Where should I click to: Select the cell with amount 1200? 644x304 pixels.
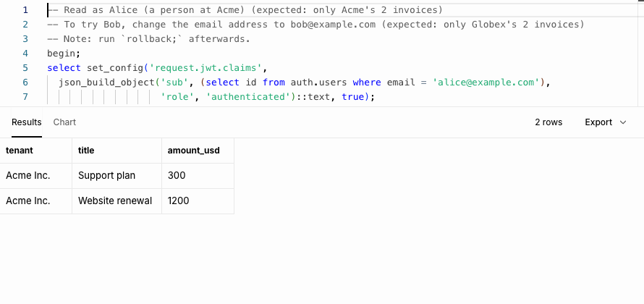click(x=198, y=201)
